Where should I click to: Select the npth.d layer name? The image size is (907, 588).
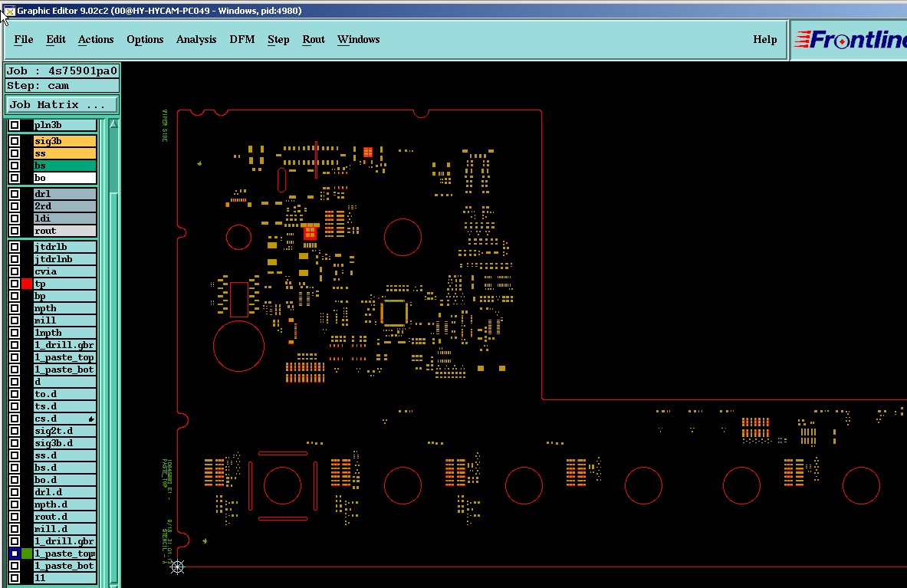tap(64, 504)
